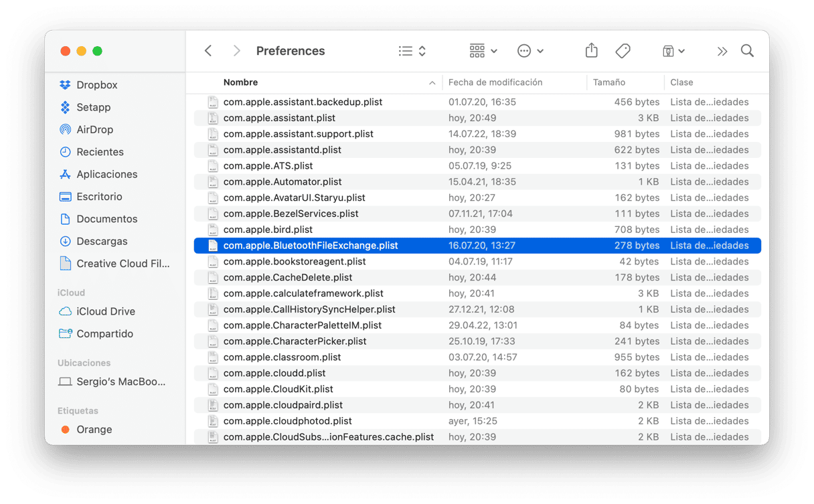This screenshot has height=504, width=814.
Task: Sort files by Nombre column header
Action: tap(240, 82)
